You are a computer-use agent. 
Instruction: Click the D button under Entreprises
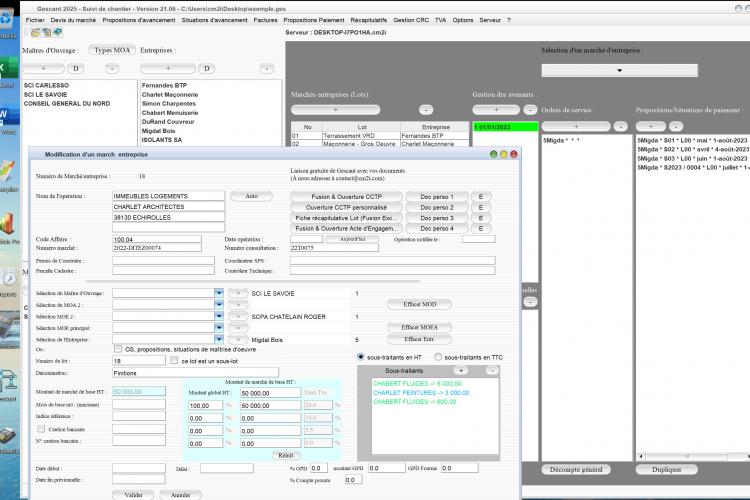[207, 68]
